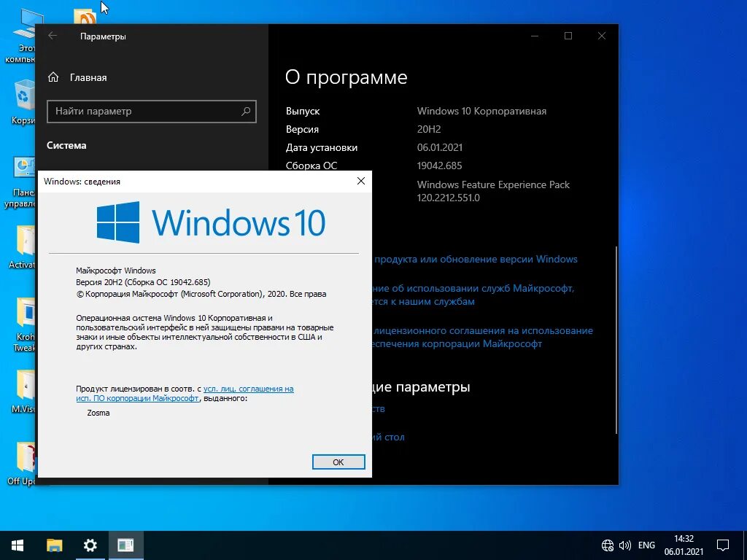747x560 pixels.
Task: Open Microsoft software license terms link
Action: tap(483, 337)
